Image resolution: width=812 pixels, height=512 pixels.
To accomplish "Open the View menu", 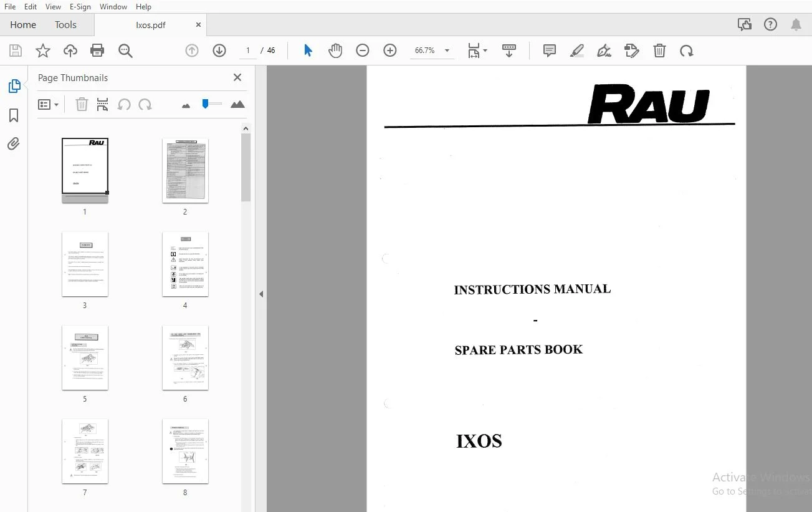I will click(53, 6).
